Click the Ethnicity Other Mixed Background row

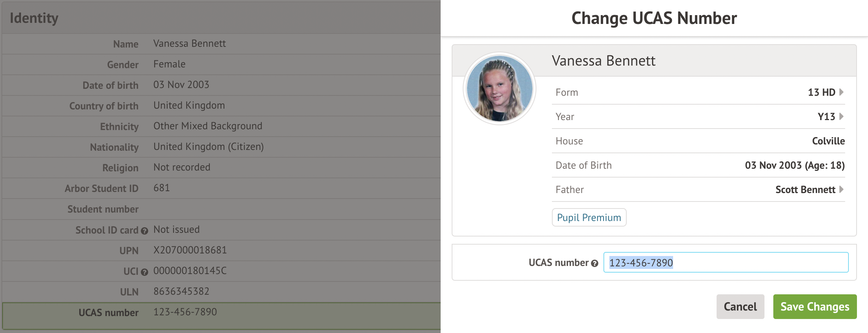point(221,126)
